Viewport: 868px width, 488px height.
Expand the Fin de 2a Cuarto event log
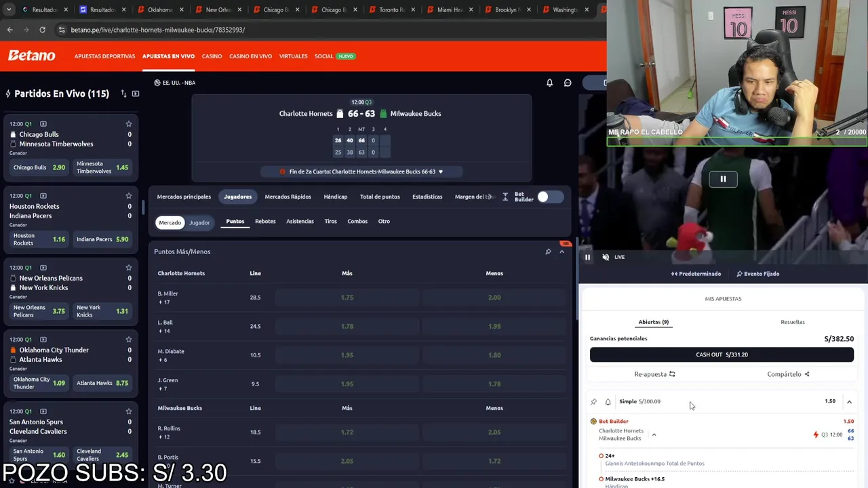[x=441, y=171]
